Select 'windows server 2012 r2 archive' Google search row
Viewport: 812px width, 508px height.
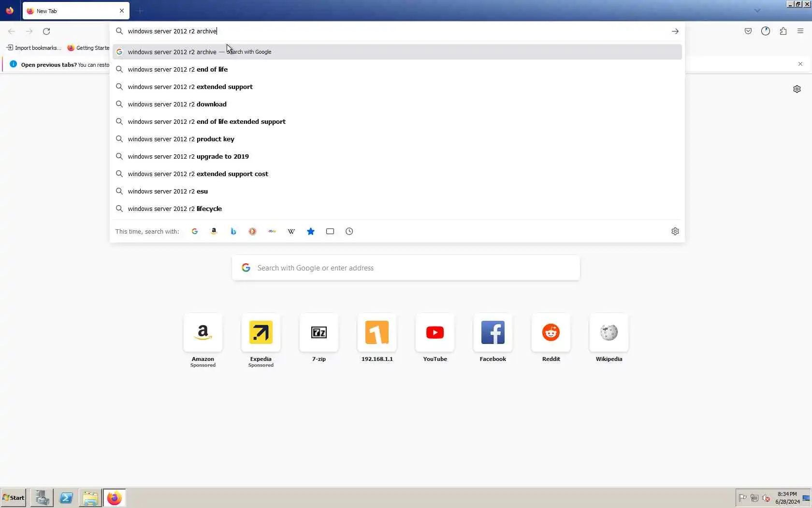[x=397, y=52]
